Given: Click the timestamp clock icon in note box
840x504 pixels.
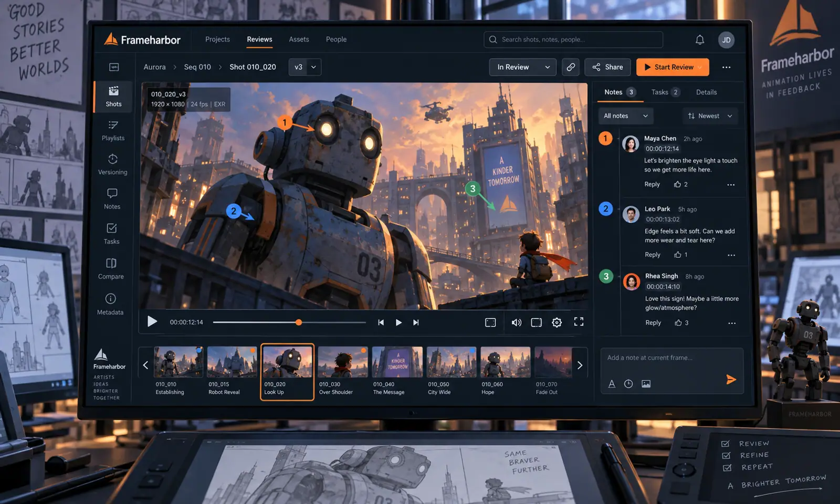Looking at the screenshot, I should click(x=628, y=384).
